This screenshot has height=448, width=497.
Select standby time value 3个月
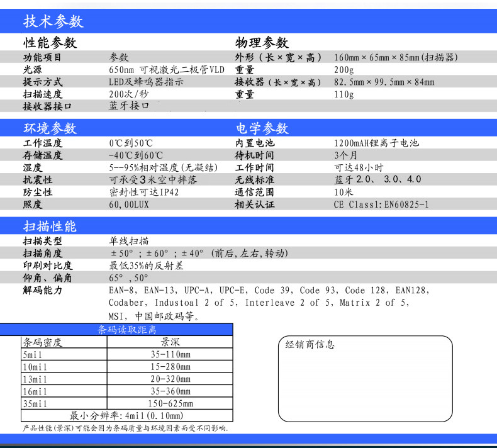(x=345, y=155)
